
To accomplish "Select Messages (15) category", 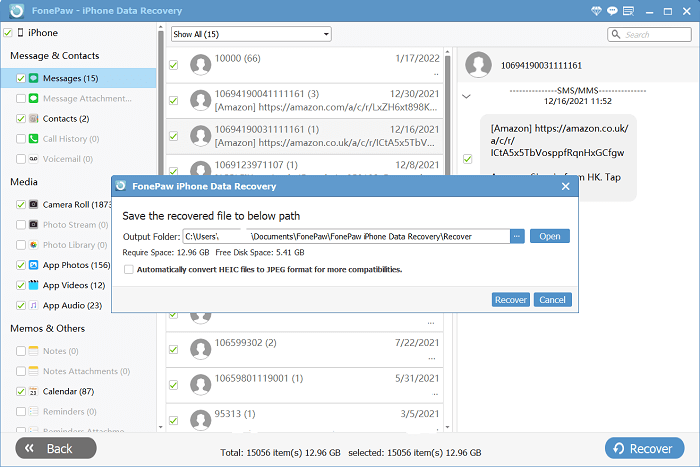I will [x=79, y=78].
